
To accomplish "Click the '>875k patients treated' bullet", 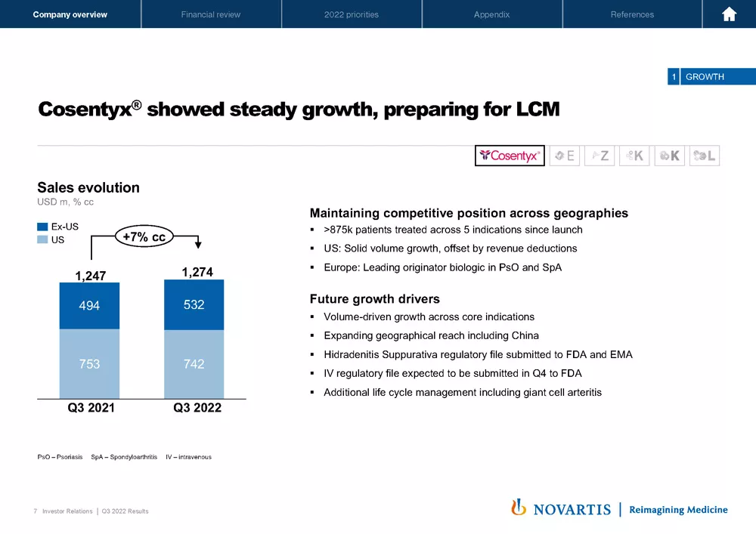I will click(453, 230).
